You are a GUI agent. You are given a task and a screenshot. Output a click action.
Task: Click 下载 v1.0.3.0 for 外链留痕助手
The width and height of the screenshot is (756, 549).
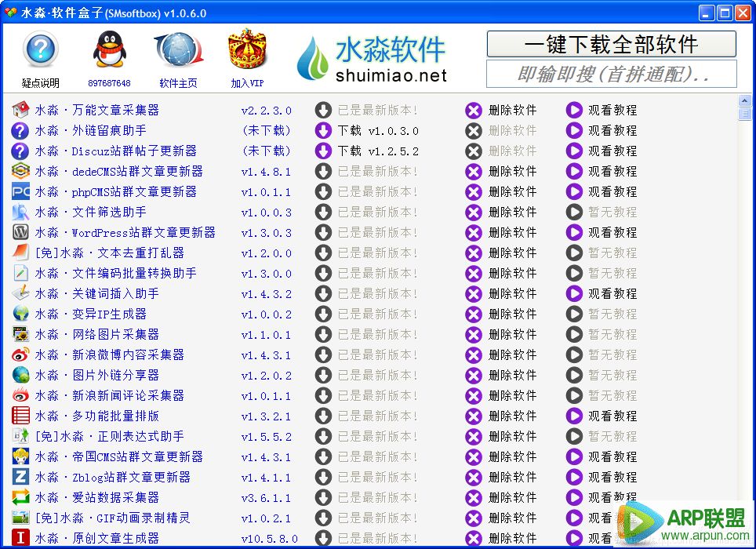(378, 131)
